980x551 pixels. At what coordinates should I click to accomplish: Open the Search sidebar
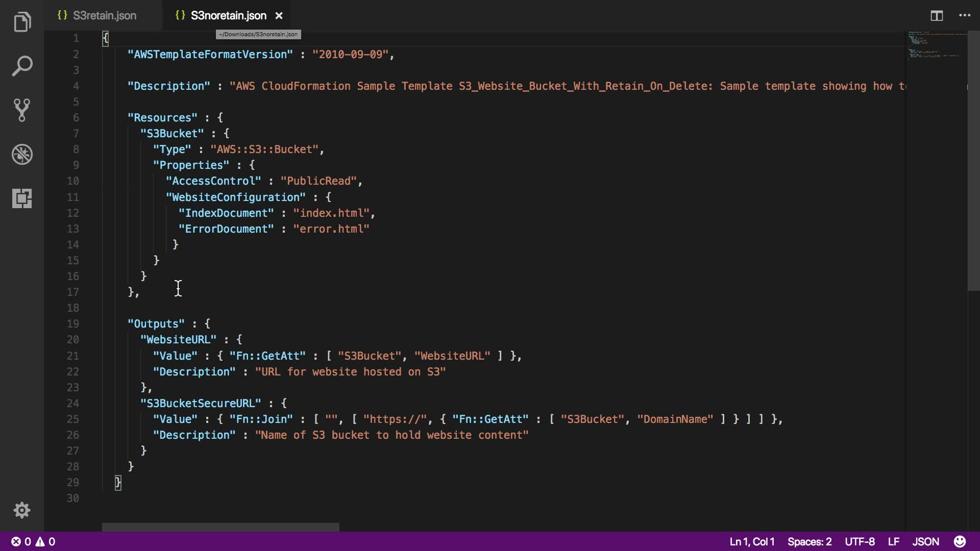click(x=22, y=66)
